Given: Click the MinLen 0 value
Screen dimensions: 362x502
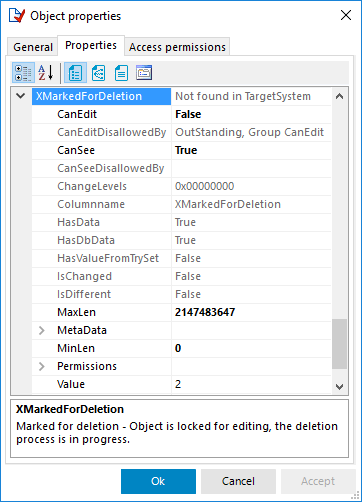Looking at the screenshot, I should (178, 348).
